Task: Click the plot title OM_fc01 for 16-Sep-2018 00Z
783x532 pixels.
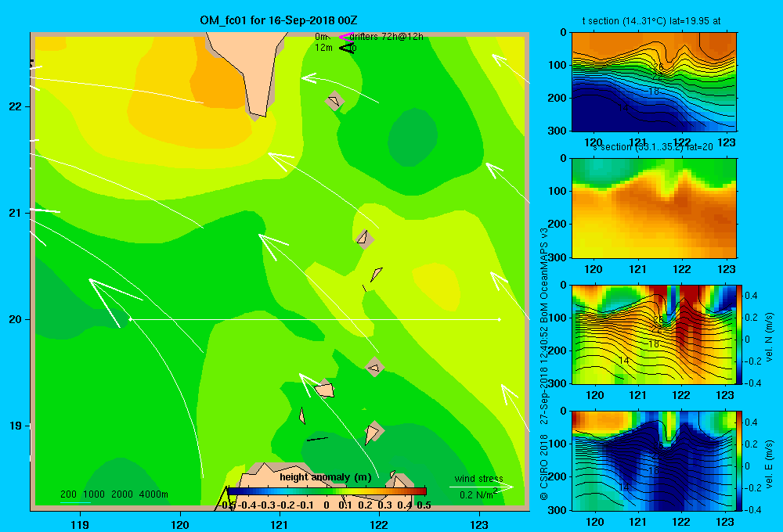Action: [x=278, y=20]
